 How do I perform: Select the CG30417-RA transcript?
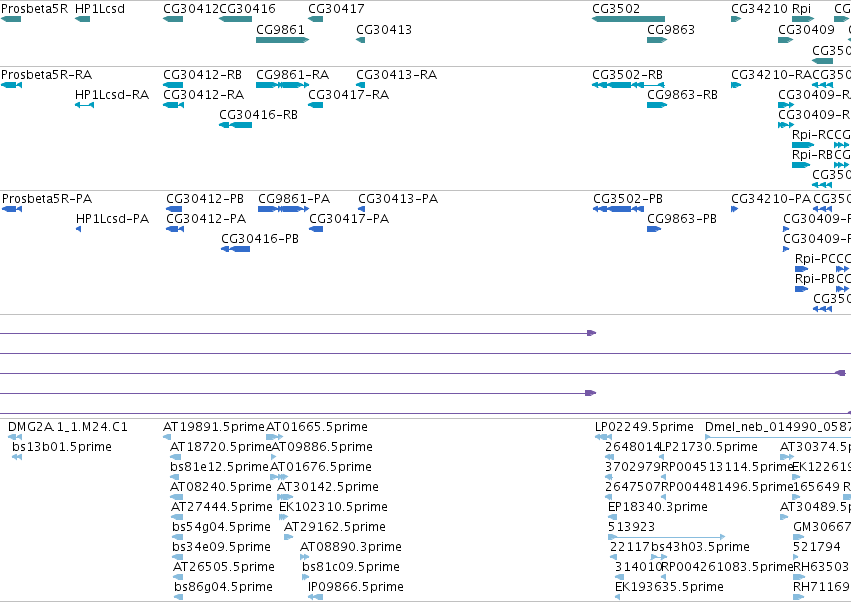point(315,105)
